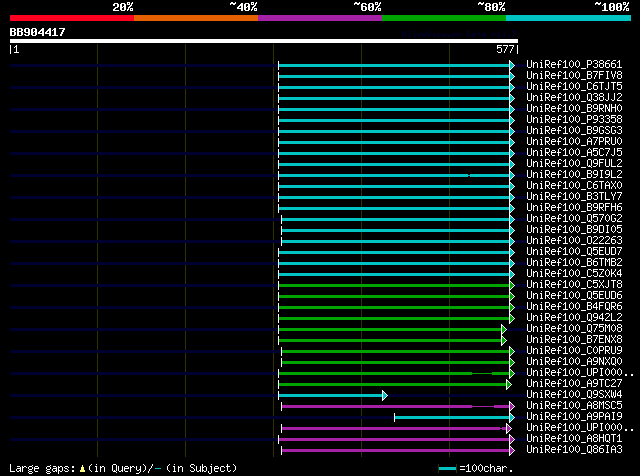Image resolution: width=640 pixels, height=476 pixels.
Task: Select the UniRef100_Q570G2 label
Action: pos(574,219)
